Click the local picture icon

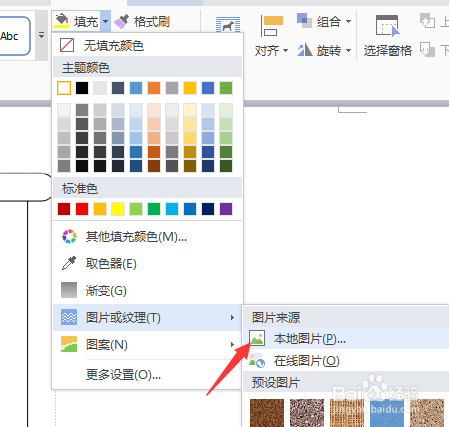coord(257,338)
